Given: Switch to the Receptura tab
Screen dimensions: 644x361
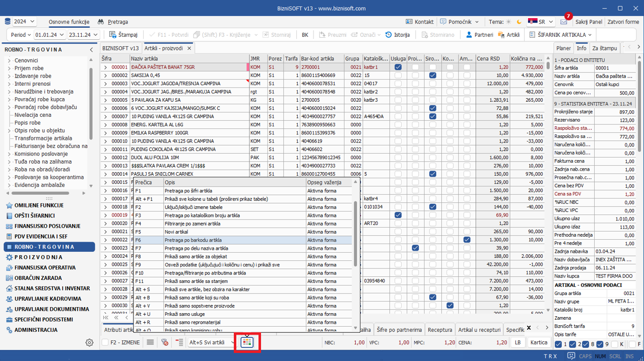Looking at the screenshot, I should tap(439, 330).
